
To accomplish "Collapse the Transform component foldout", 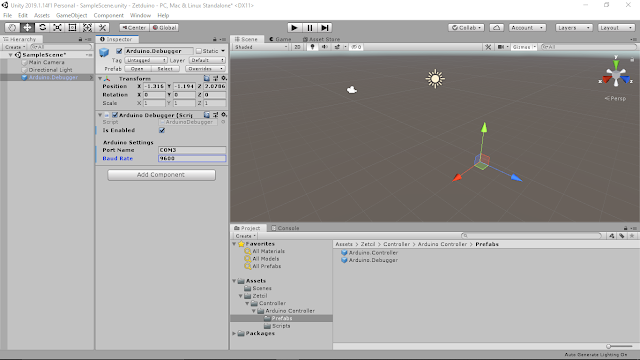I will 100,78.
